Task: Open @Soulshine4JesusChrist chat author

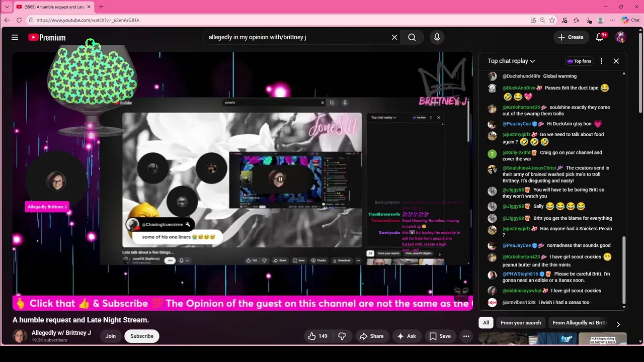Action: coord(529,168)
